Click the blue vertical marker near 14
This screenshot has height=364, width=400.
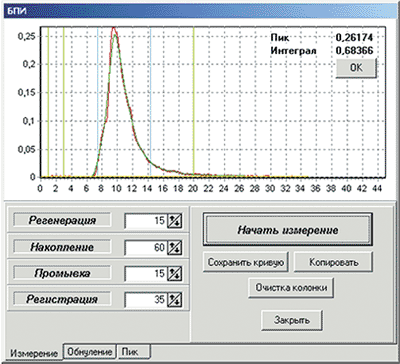[x=151, y=103]
